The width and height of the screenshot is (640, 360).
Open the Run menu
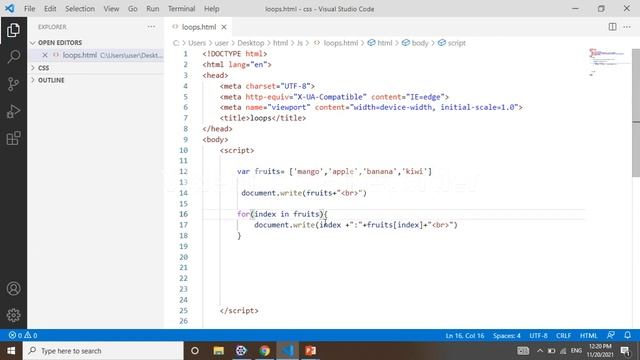(x=153, y=9)
